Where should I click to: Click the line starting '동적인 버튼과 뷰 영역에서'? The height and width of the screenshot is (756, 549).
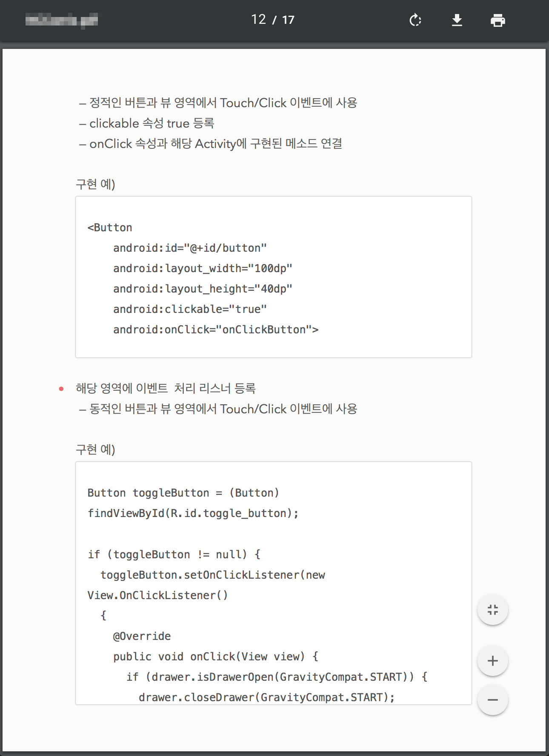218,409
